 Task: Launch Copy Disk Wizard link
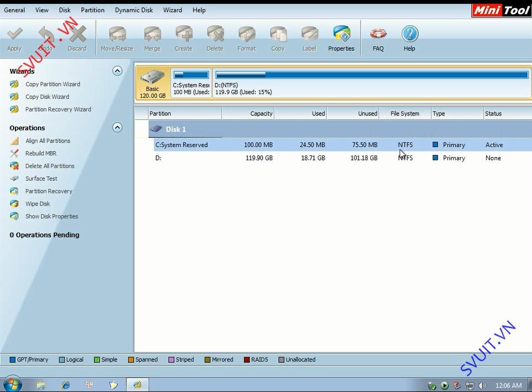click(47, 96)
